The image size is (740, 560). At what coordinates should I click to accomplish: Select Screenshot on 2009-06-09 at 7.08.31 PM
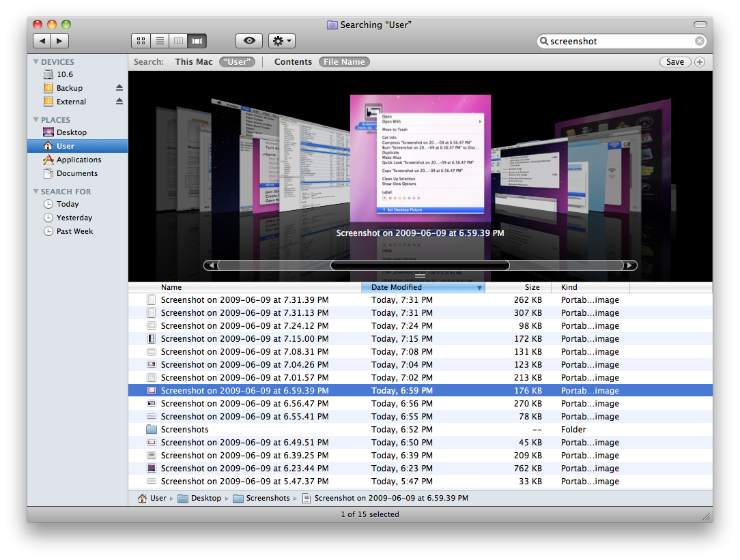(420, 352)
